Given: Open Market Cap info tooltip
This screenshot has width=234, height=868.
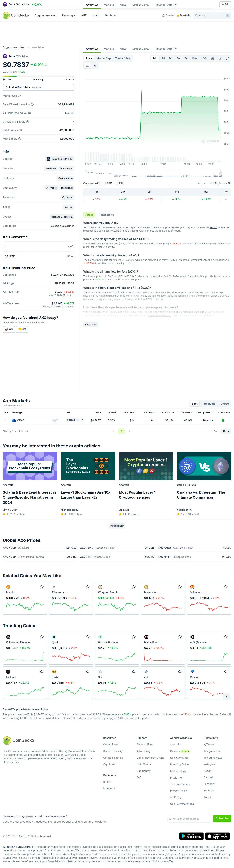Looking at the screenshot, I should pos(19,96).
